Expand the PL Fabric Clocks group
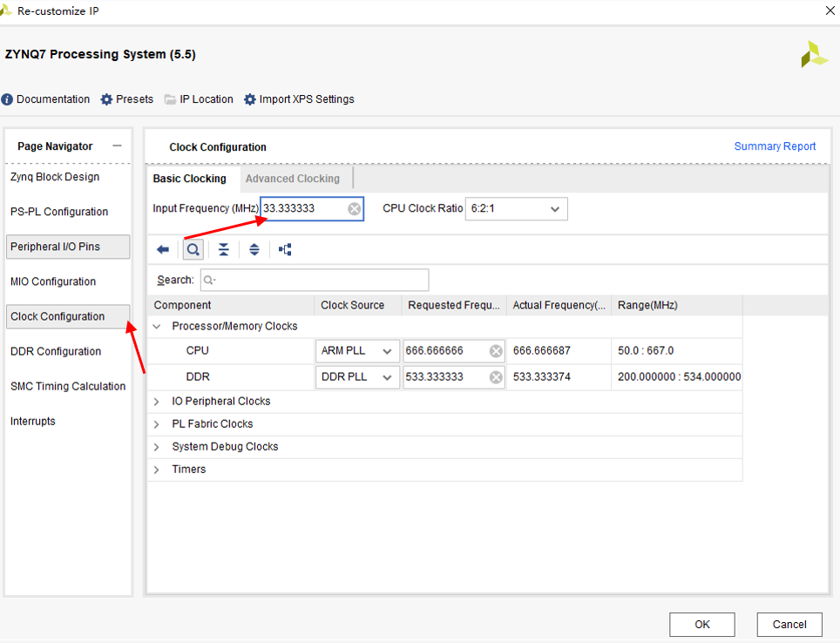Screen dimensions: 840x643 (x=157, y=424)
